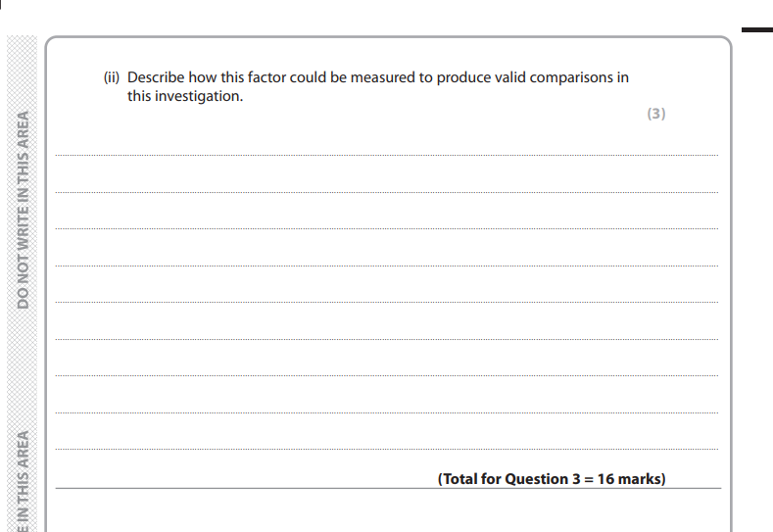Click the third dotted answer line
This screenshot has height=532, width=773.
(x=386, y=229)
